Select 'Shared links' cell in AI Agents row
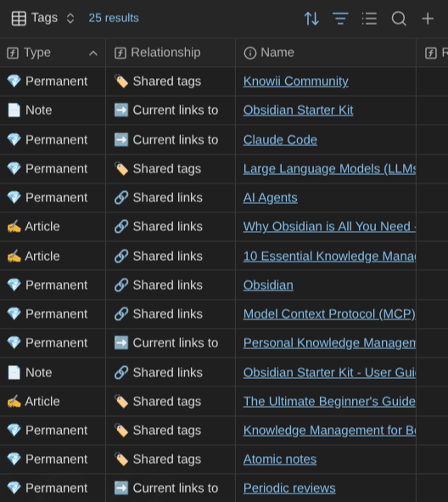448x502 pixels. coord(167,198)
